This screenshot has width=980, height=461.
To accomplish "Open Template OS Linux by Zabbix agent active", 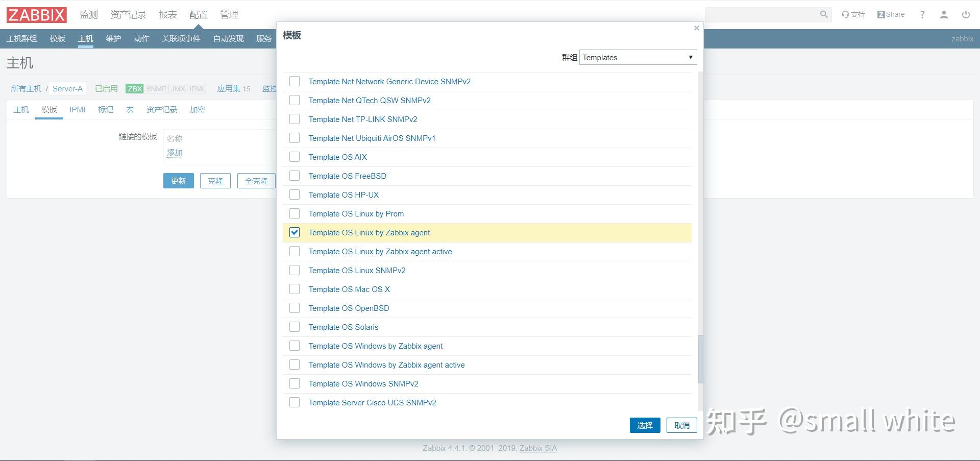I will coord(380,251).
